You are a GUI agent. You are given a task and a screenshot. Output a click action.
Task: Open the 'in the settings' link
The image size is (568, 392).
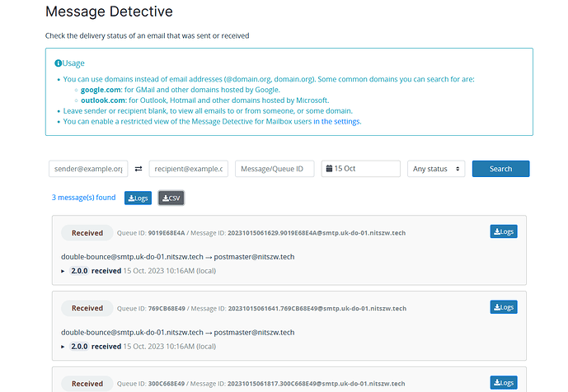point(337,122)
